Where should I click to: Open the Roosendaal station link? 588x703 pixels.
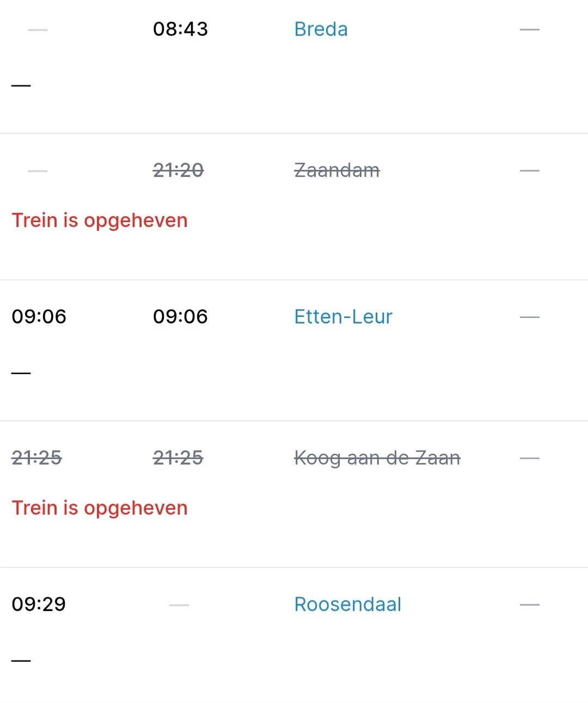pos(347,604)
